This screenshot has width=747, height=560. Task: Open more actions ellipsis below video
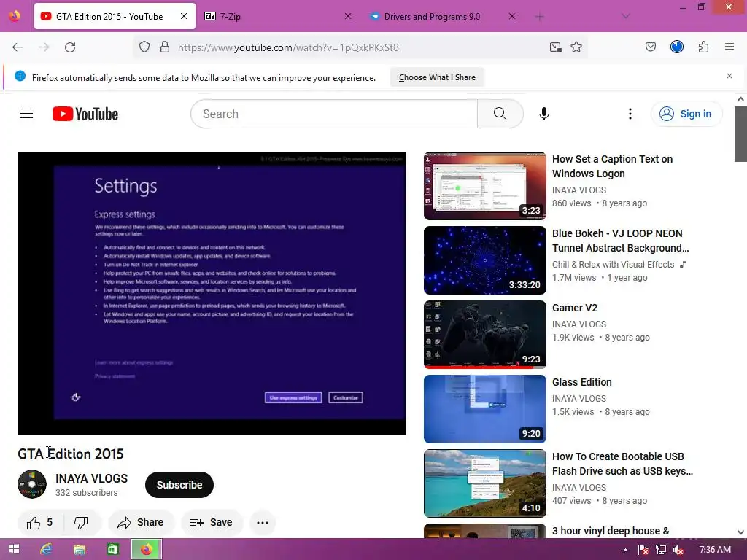point(263,523)
